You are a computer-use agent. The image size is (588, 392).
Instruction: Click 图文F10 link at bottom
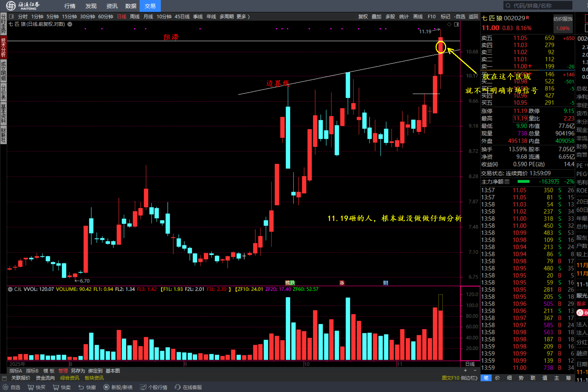[450, 378]
